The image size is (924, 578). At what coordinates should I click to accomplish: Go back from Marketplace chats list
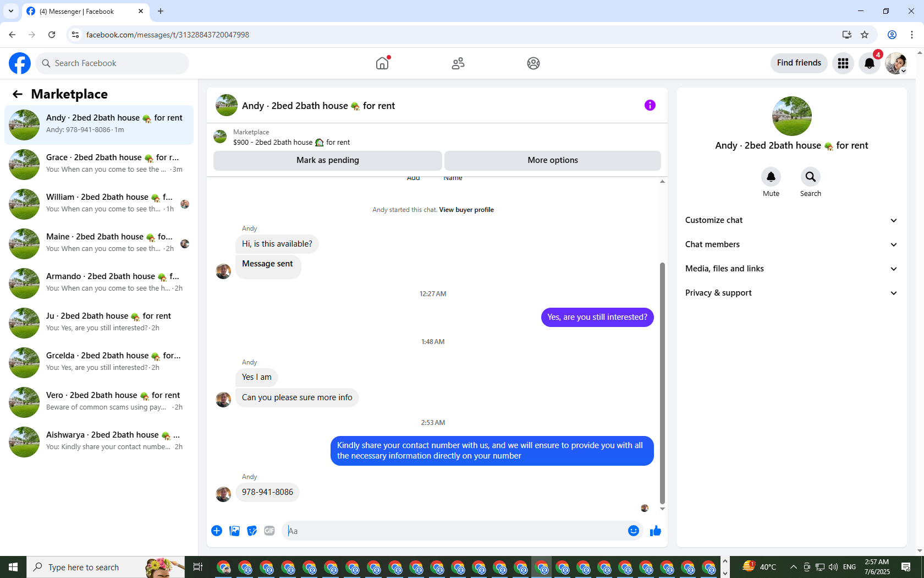pos(18,94)
